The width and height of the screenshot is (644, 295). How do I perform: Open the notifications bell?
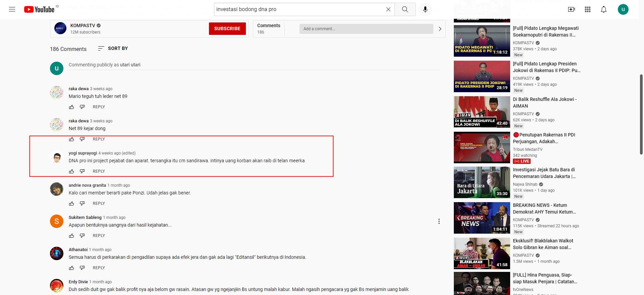(604, 9)
